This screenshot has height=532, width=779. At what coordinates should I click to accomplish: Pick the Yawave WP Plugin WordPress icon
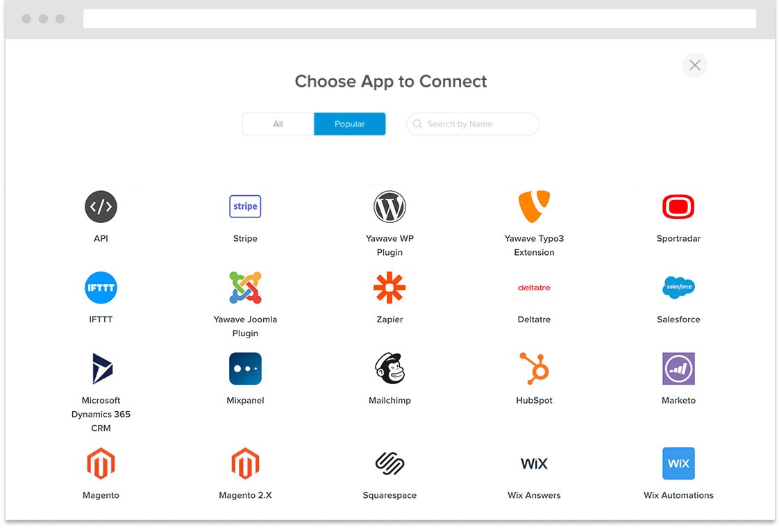(x=389, y=206)
